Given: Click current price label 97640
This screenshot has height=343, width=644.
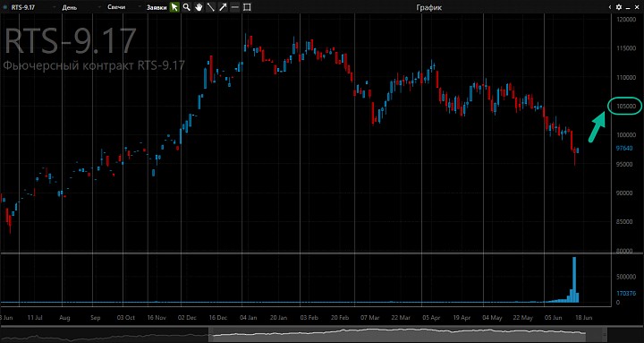Looking at the screenshot, I should pos(624,149).
